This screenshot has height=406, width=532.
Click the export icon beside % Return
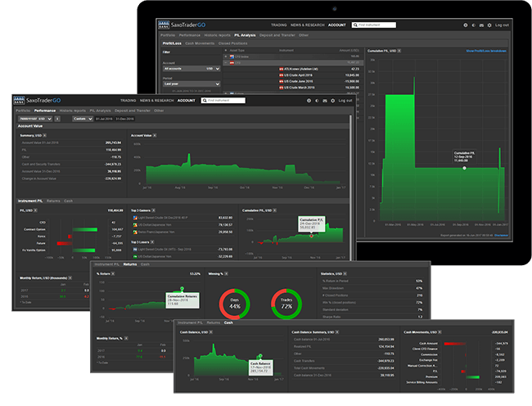tap(113, 273)
